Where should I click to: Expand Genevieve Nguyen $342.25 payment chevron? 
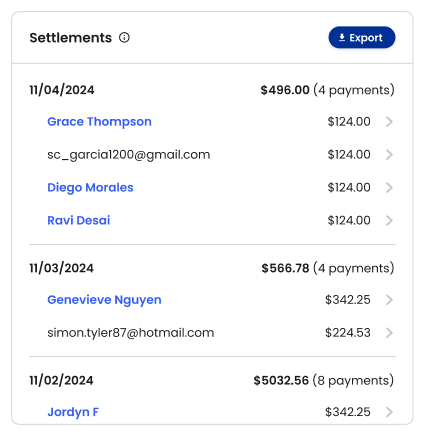tap(389, 300)
